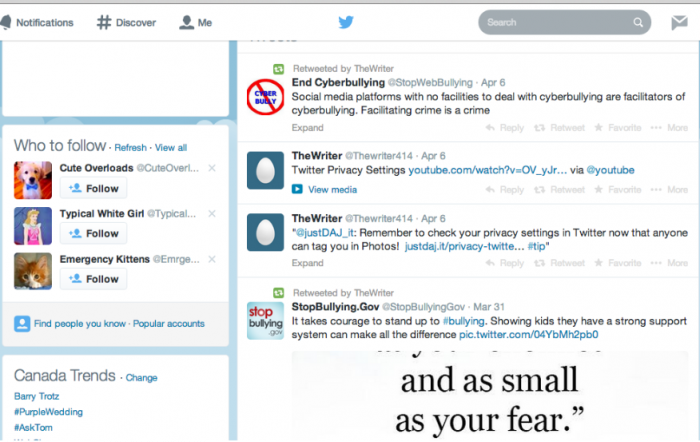Screen dimensions: 700x442
Task: Click the Twitter bird logo
Action: click(346, 22)
